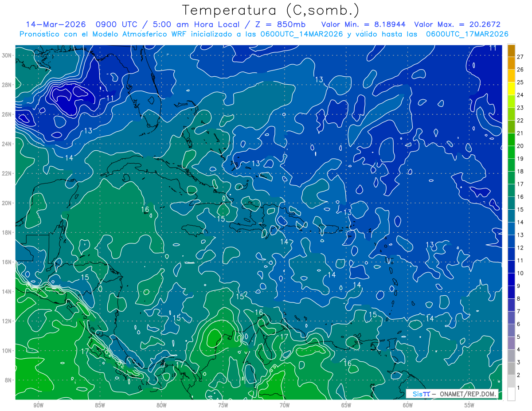Click the "70W" longitude axis label
The height and width of the screenshot is (411, 532).
[285, 405]
